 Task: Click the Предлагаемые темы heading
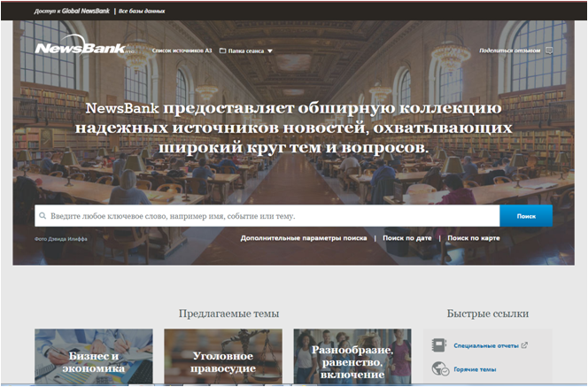click(x=228, y=313)
